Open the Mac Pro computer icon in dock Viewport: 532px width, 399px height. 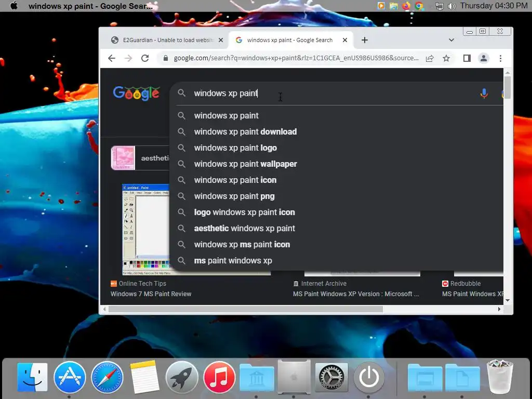(294, 377)
